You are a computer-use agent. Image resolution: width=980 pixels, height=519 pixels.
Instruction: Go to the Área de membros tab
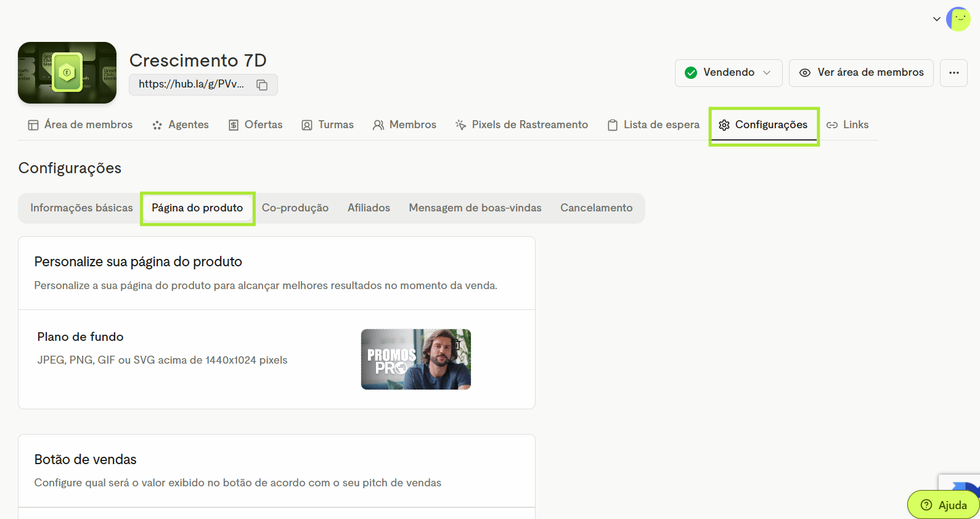tap(80, 125)
